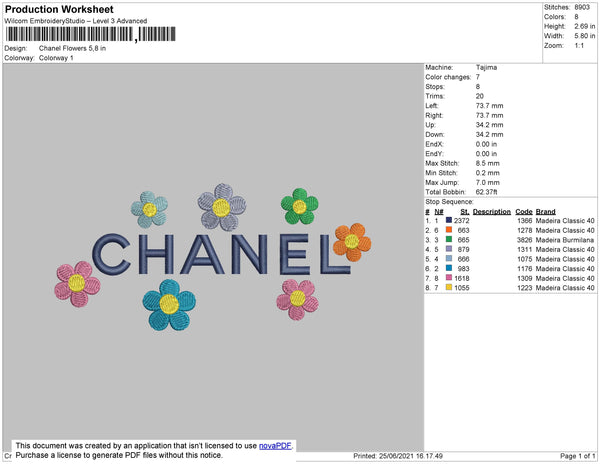Select the light blue flower above the letter H
Viewport: 600px width, 464px height.
[x=150, y=210]
